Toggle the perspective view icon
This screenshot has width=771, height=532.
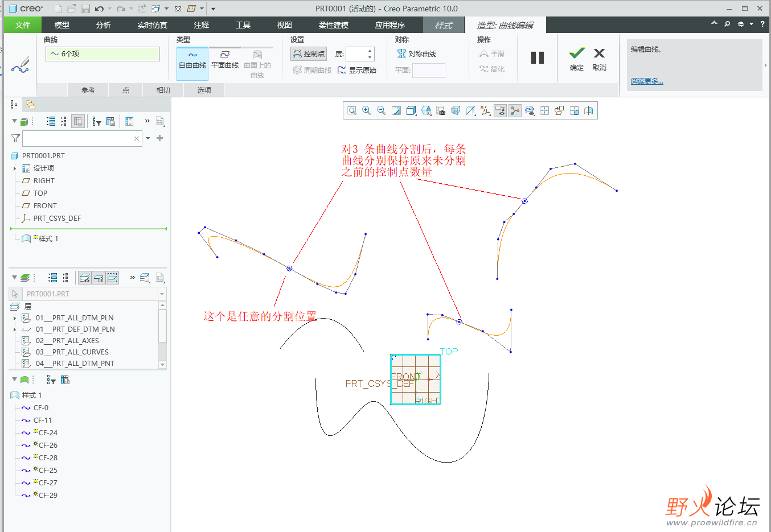[456, 111]
